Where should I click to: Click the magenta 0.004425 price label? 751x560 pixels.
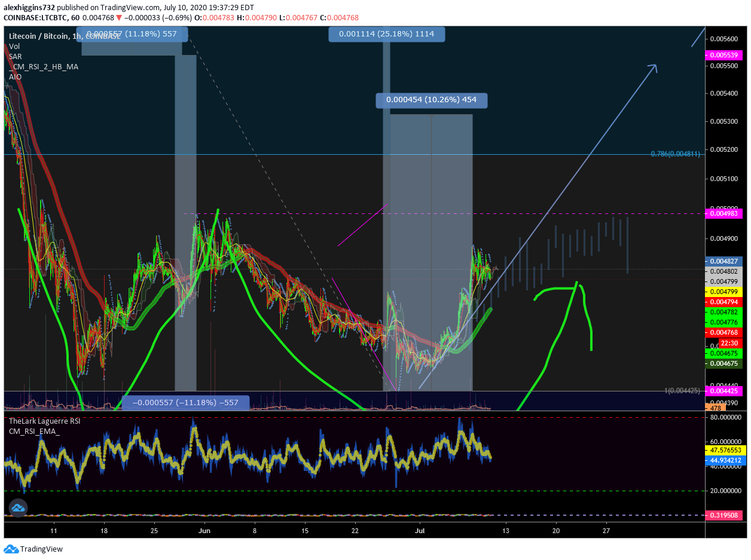tap(725, 391)
